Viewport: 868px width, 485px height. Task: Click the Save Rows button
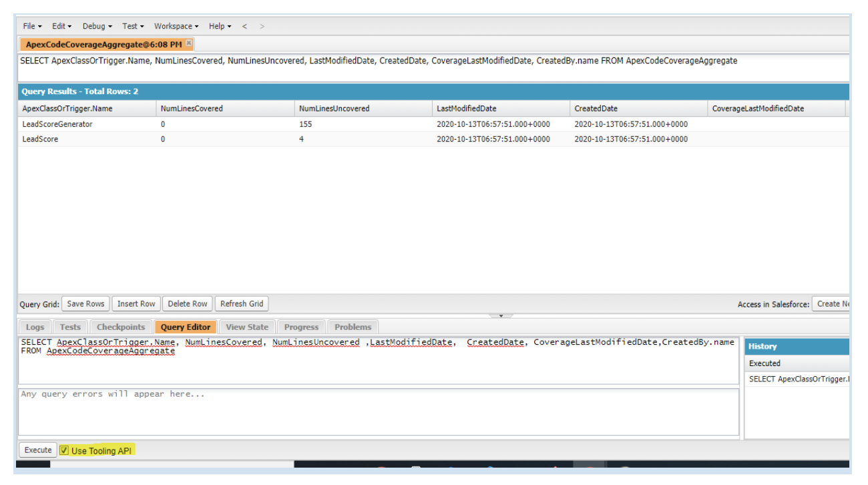[85, 304]
